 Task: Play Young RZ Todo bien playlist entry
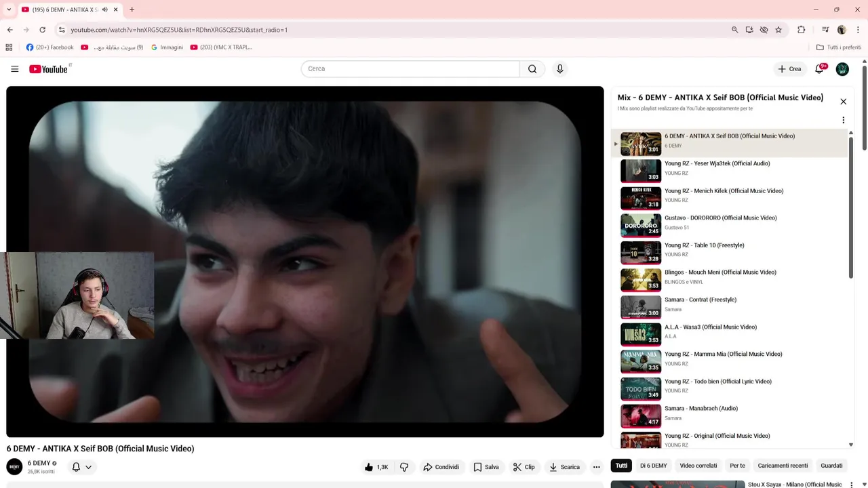(x=729, y=388)
